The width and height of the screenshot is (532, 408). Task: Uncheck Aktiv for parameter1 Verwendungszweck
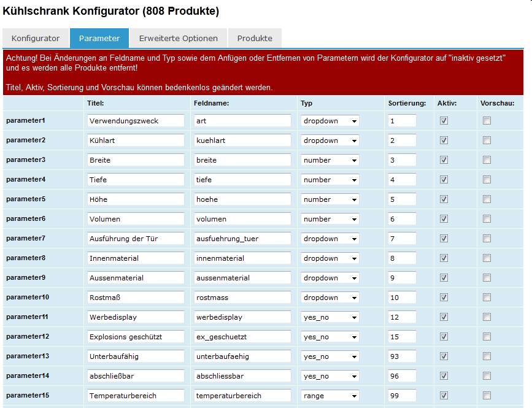pos(444,121)
